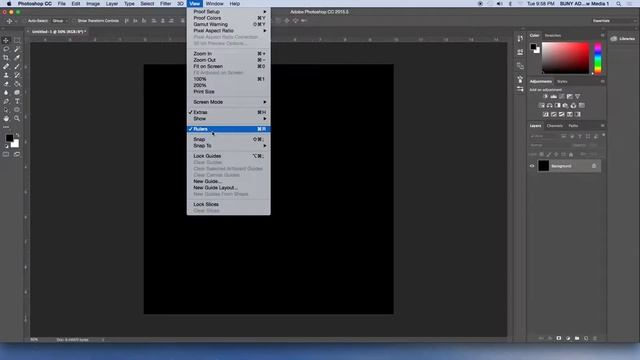Click the swap foreground/background colors arrow
640x360 pixels.
(17, 135)
